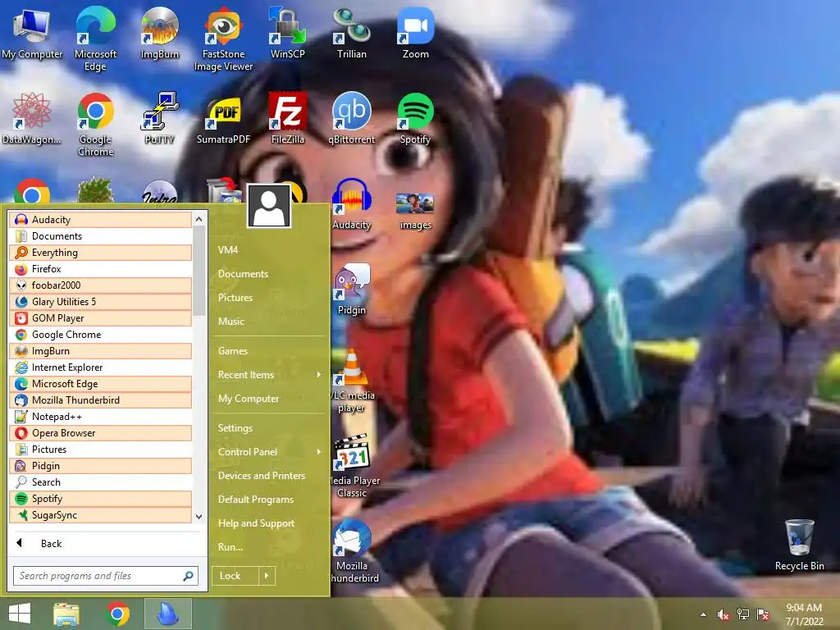Screen dimensions: 840x630
Task: Select GOM Player from the programs list
Action: (100, 318)
